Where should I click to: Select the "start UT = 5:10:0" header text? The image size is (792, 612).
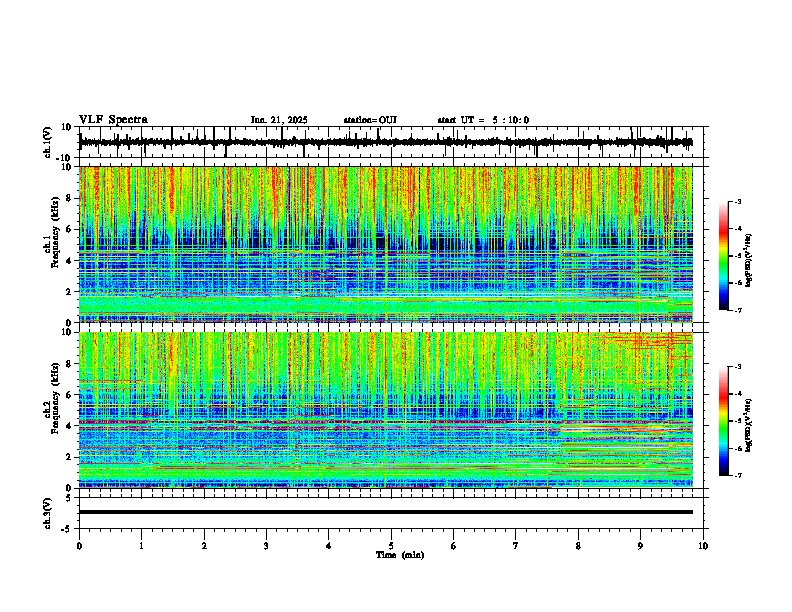click(483, 120)
